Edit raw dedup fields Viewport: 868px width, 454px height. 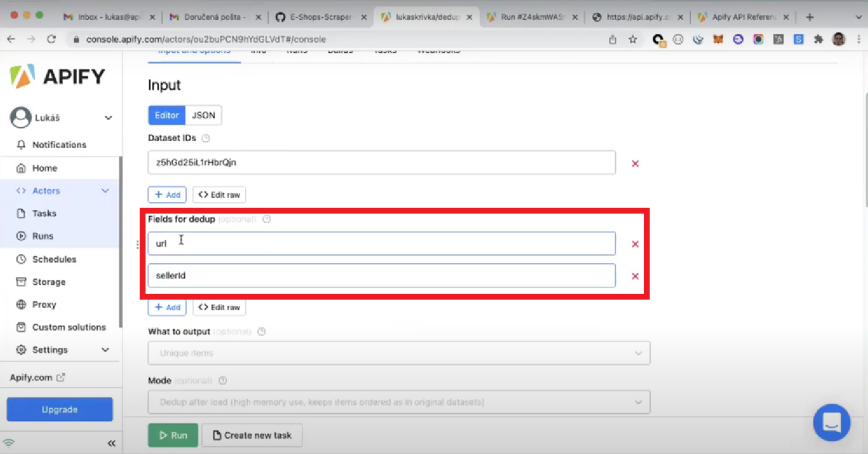pos(219,307)
